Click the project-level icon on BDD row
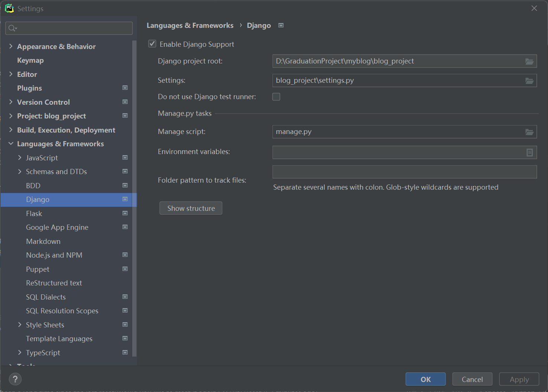Image resolution: width=548 pixels, height=392 pixels. tap(125, 185)
